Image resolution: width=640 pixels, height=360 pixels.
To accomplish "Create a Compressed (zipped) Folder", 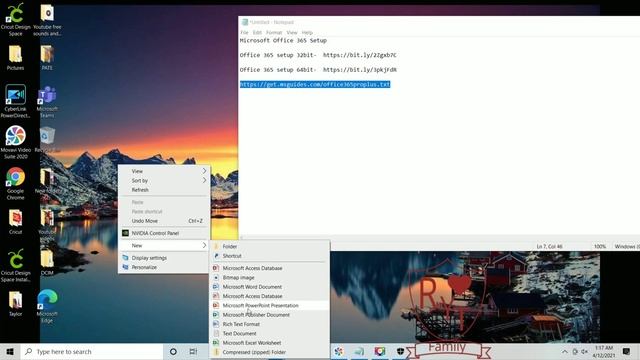I will (x=269, y=352).
